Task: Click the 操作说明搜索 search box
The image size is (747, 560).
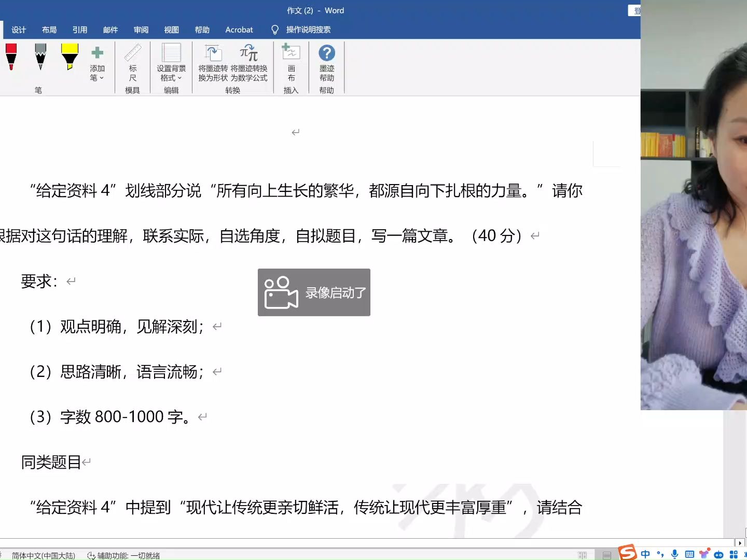Action: pyautogui.click(x=308, y=30)
